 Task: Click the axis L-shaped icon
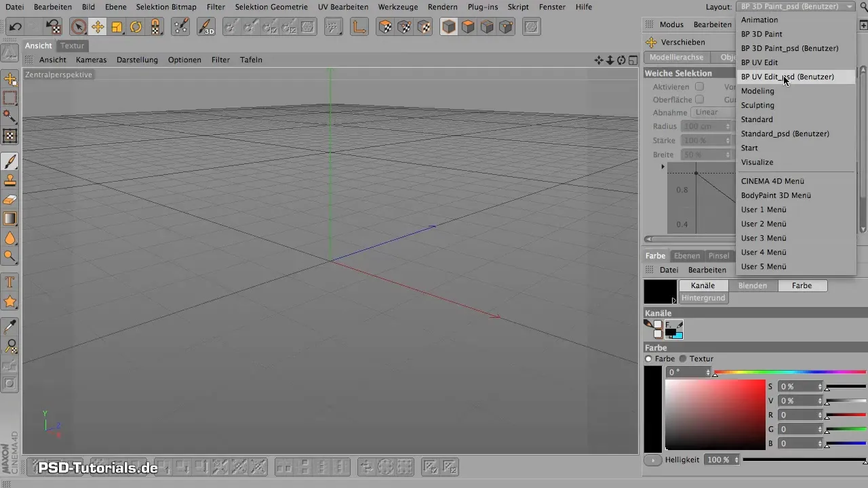point(359,27)
